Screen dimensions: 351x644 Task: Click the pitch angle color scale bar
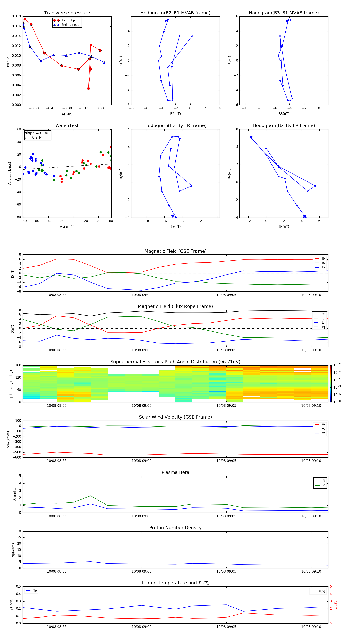pos(331,384)
